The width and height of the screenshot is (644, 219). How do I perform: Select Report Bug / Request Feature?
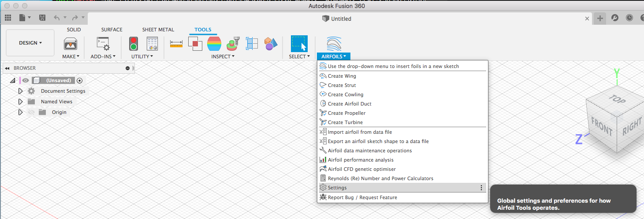point(402,197)
